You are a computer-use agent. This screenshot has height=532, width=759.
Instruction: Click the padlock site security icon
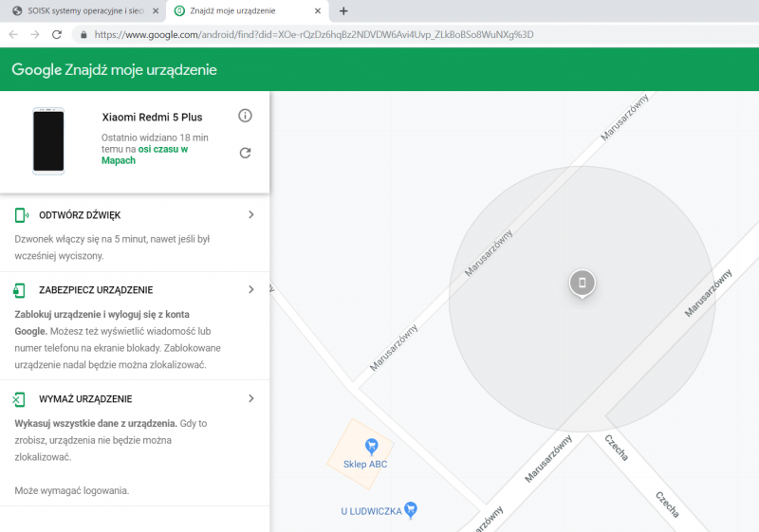pos(83,34)
